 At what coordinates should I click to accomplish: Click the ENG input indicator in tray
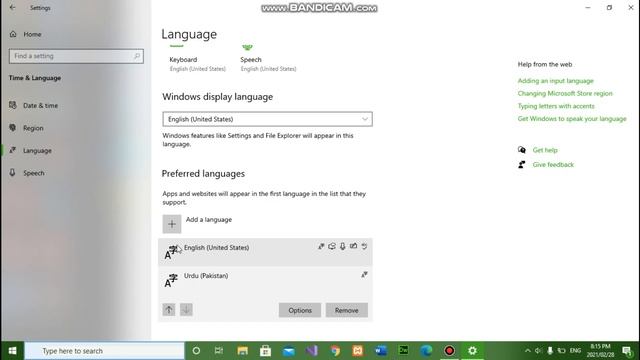tap(575, 351)
